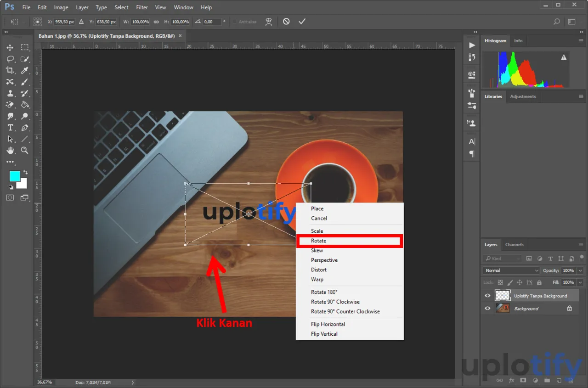
Task: Open the Paragraph panel icon
Action: tap(472, 154)
